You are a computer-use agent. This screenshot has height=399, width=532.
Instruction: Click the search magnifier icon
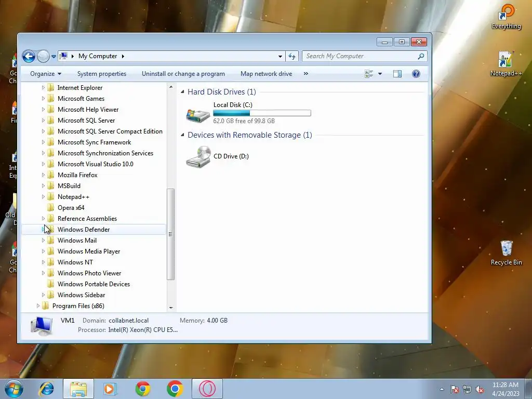pyautogui.click(x=421, y=56)
